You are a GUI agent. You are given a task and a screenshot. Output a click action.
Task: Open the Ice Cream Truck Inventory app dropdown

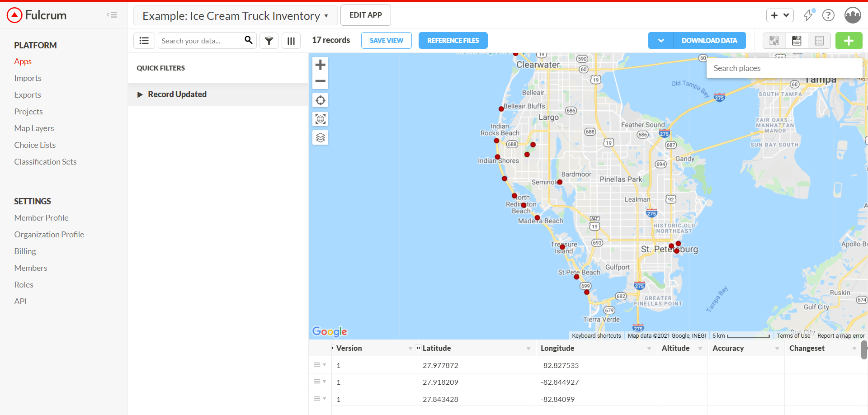click(x=235, y=16)
